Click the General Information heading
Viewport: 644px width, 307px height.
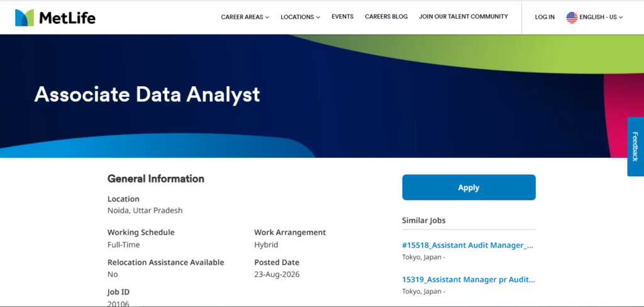(156, 179)
